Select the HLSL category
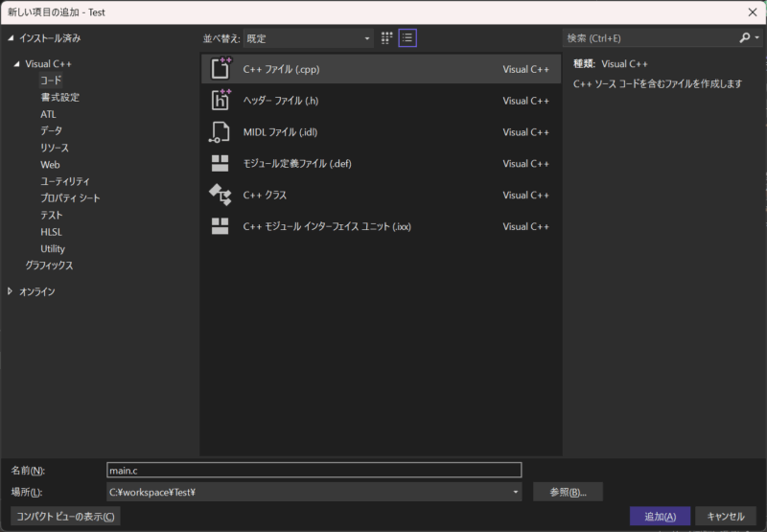Viewport: 767px width, 532px height. click(52, 232)
